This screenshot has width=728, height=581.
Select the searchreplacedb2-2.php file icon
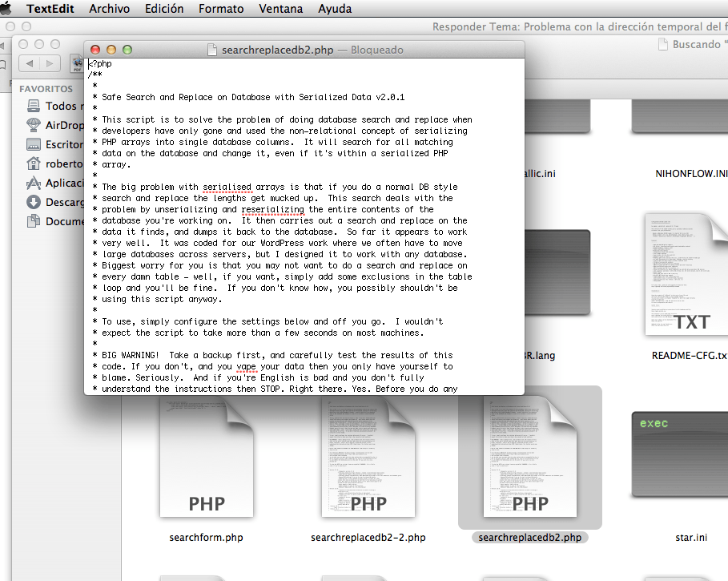[x=368, y=457]
